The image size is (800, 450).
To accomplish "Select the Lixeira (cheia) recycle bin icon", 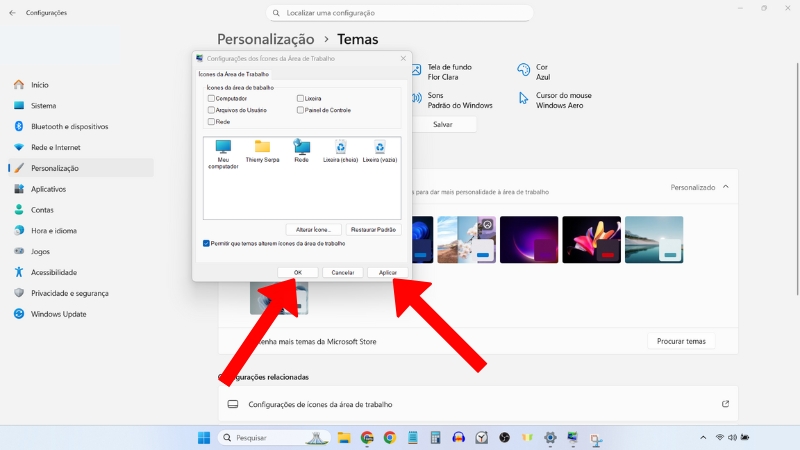I will pyautogui.click(x=341, y=149).
